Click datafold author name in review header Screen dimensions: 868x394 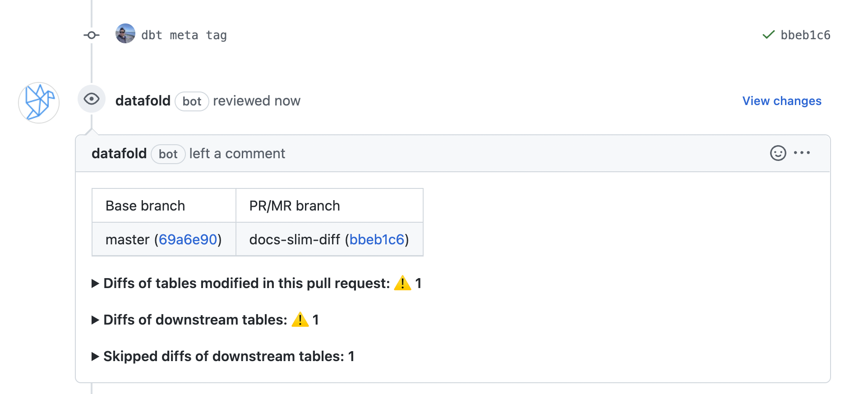[x=143, y=101]
